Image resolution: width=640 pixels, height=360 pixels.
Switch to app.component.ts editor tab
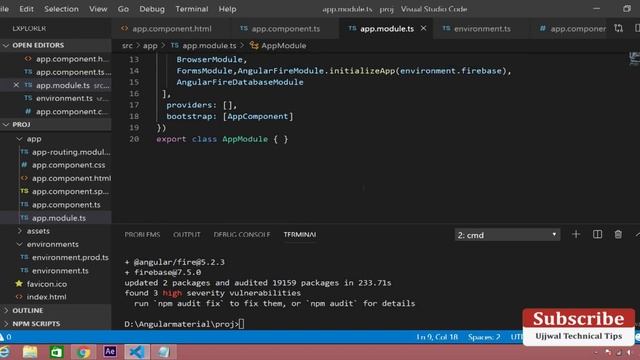[x=284, y=29]
